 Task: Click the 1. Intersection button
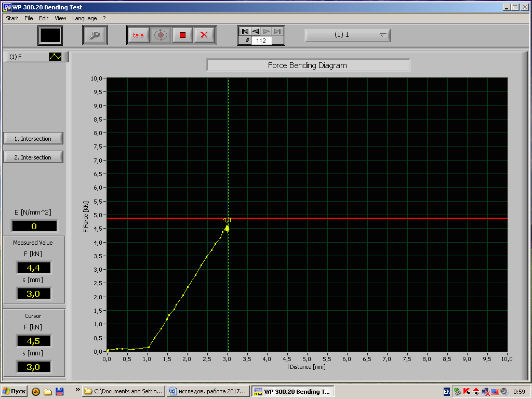(x=33, y=138)
